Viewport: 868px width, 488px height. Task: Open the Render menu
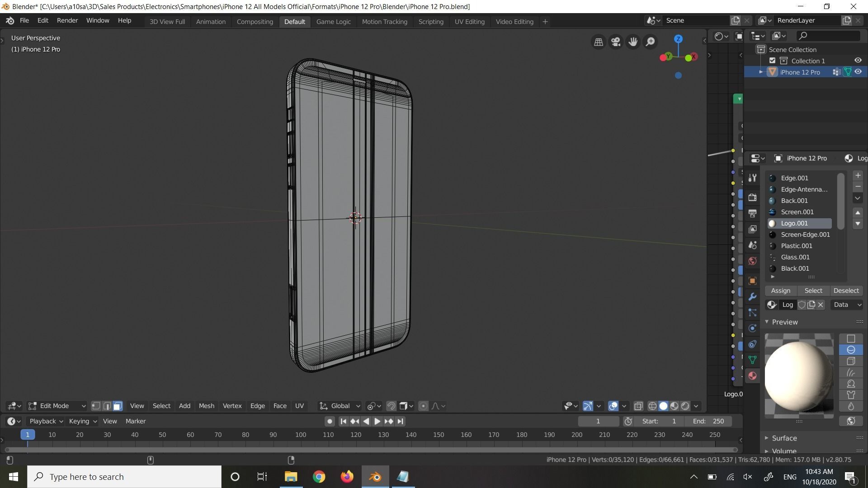(67, 21)
